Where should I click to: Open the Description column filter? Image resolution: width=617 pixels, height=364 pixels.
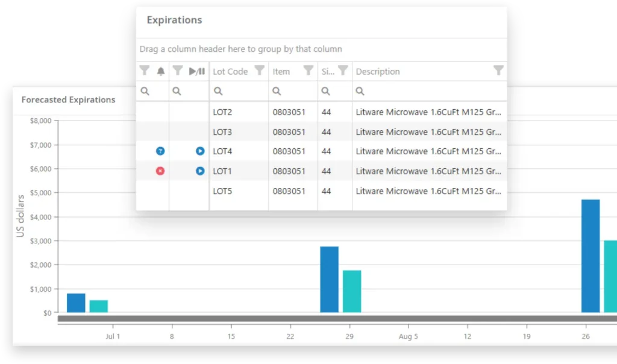(498, 71)
